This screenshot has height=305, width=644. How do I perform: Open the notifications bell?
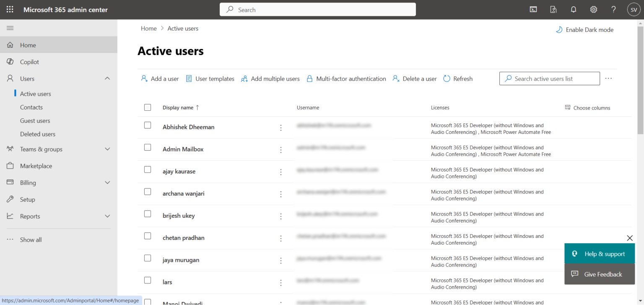pyautogui.click(x=574, y=10)
